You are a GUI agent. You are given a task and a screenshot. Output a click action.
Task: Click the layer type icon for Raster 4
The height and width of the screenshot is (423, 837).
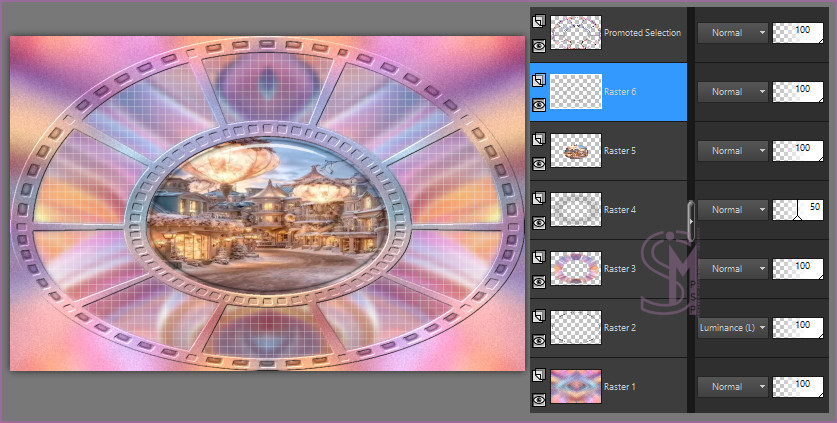coord(540,198)
